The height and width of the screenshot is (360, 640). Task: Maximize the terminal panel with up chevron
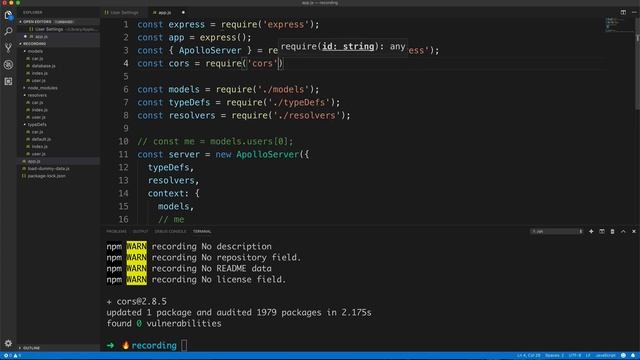point(623,231)
